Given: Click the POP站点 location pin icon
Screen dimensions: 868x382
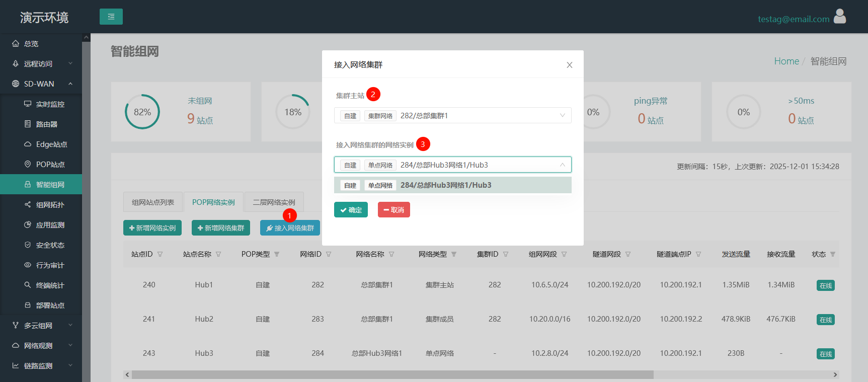Looking at the screenshot, I should (28, 165).
